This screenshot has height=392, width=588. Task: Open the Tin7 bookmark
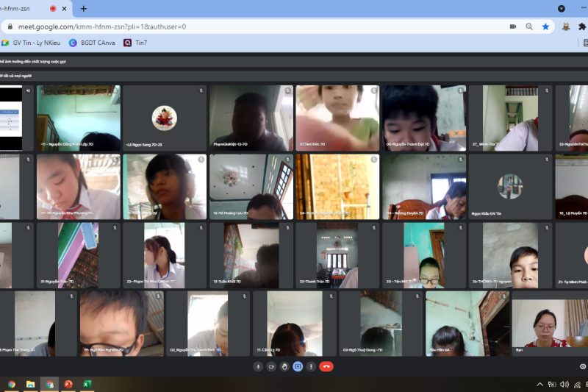[135, 43]
